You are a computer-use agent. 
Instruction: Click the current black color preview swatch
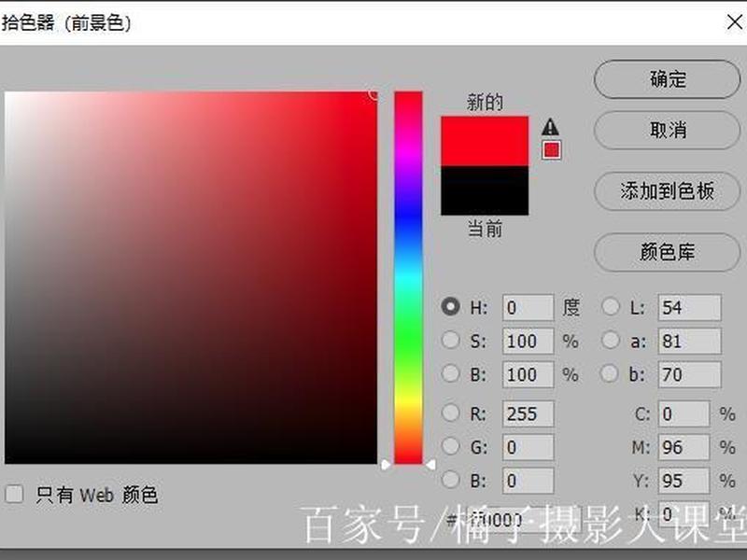tap(485, 190)
